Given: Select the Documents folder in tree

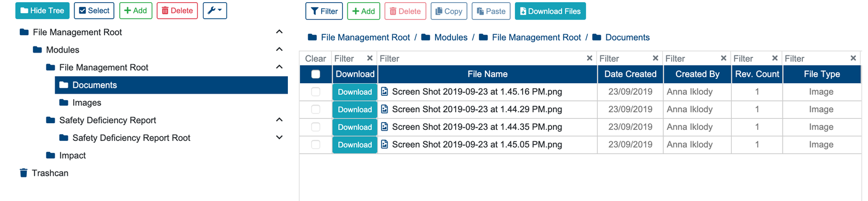Looking at the screenshot, I should tap(171, 85).
